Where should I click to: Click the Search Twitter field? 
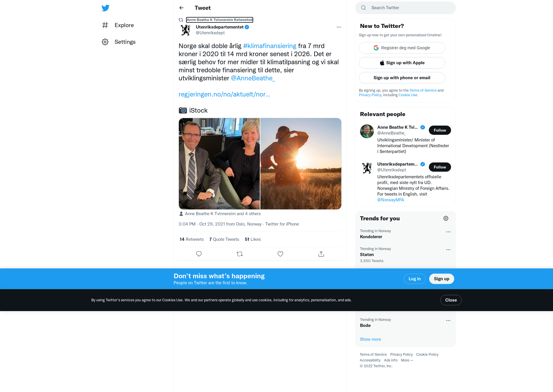(406, 8)
